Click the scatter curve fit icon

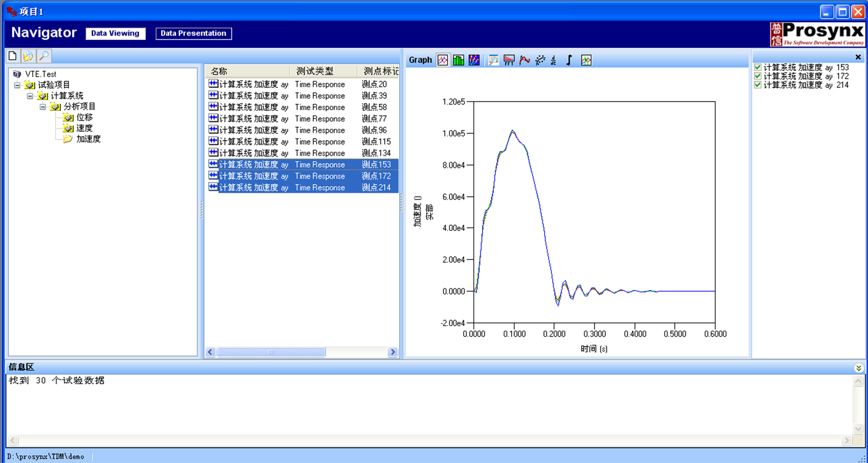point(540,60)
